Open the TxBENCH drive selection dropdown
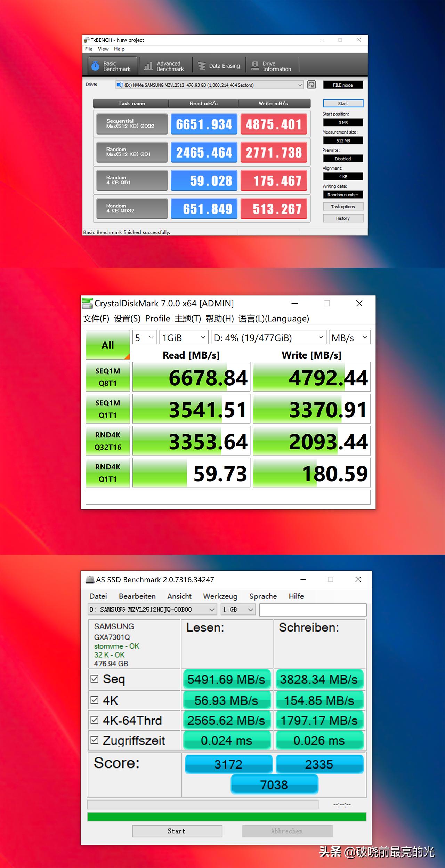 (210, 85)
